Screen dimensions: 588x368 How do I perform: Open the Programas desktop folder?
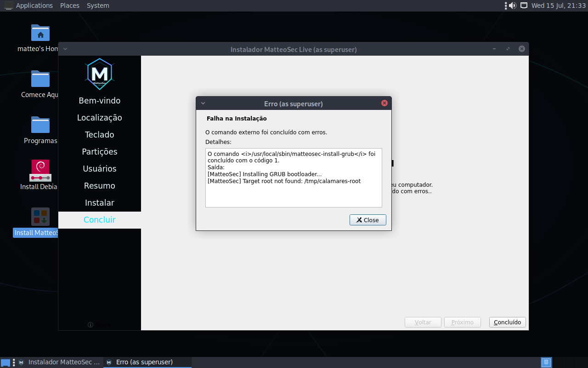(40, 125)
